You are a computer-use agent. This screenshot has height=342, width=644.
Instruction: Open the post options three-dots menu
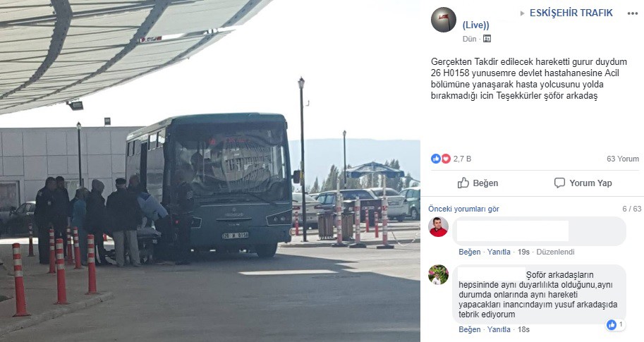pos(633,13)
